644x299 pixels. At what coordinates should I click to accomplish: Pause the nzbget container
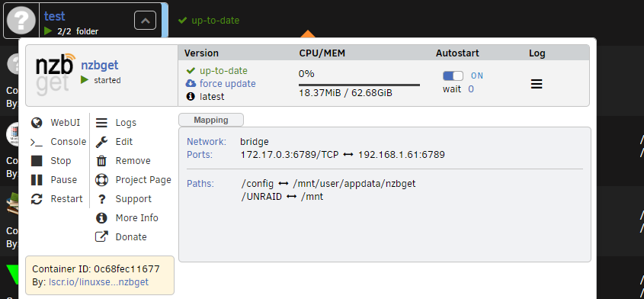coord(37,180)
